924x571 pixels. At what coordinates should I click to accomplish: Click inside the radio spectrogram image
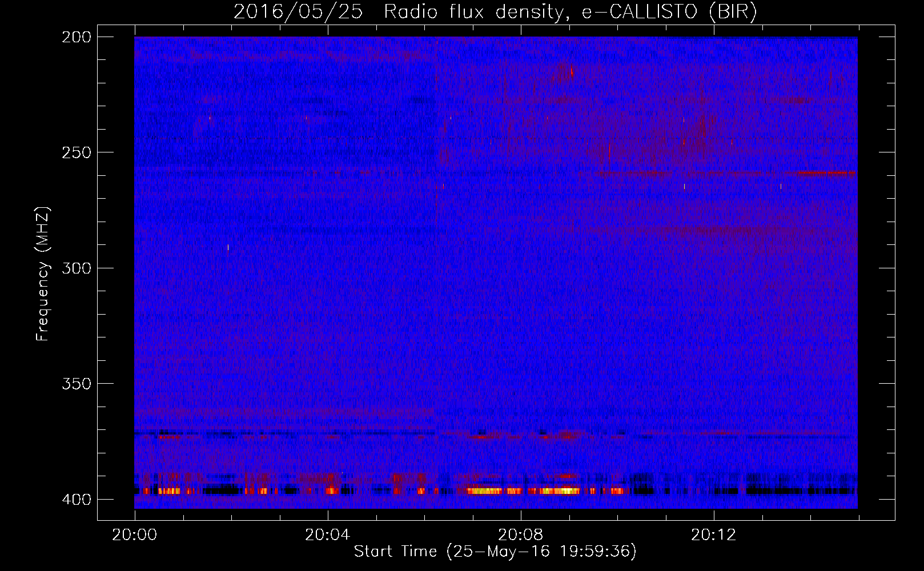(496, 272)
